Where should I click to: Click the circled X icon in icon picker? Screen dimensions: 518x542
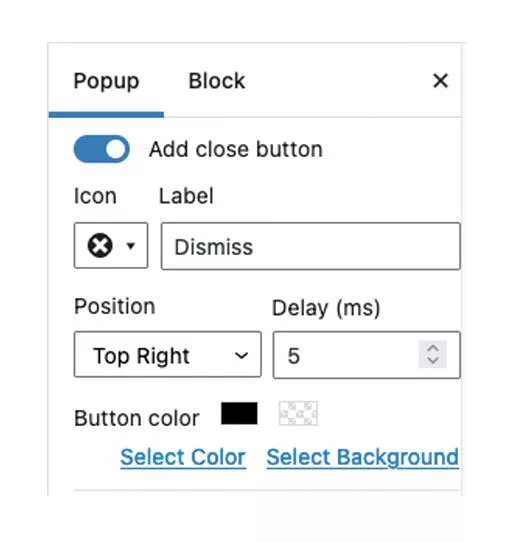pyautogui.click(x=100, y=245)
